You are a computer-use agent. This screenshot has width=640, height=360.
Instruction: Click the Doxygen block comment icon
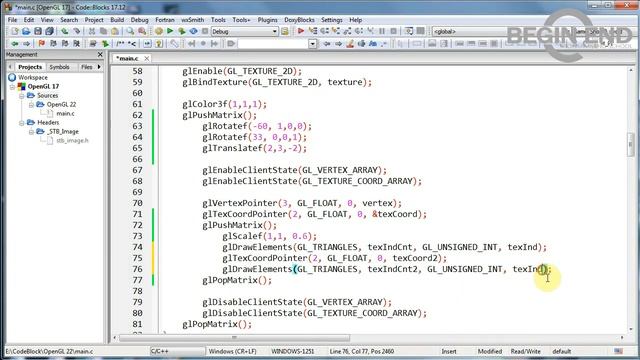[120, 43]
